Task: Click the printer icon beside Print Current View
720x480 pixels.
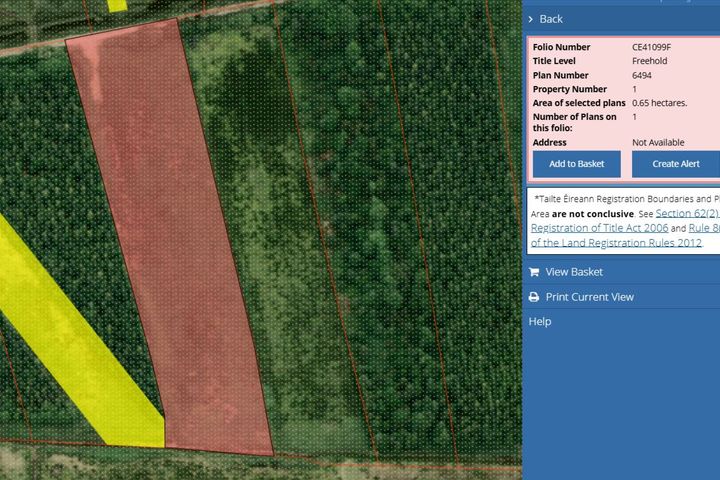Action: click(x=534, y=297)
